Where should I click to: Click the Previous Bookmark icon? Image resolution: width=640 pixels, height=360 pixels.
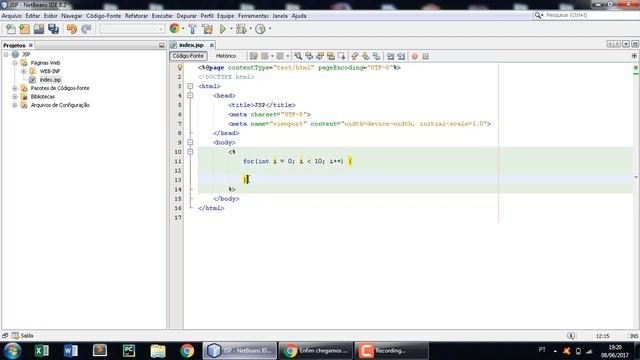coord(355,56)
